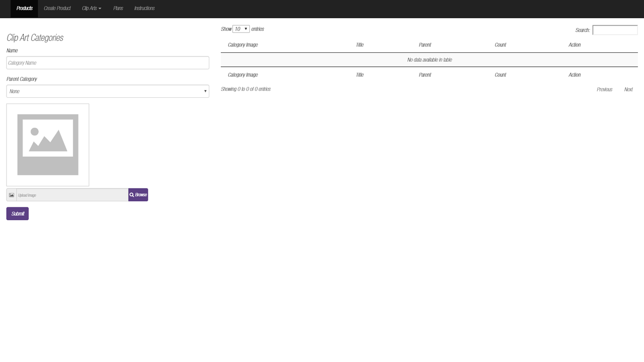Sort table by Count column header
The image size is (644, 362).
pyautogui.click(x=500, y=45)
